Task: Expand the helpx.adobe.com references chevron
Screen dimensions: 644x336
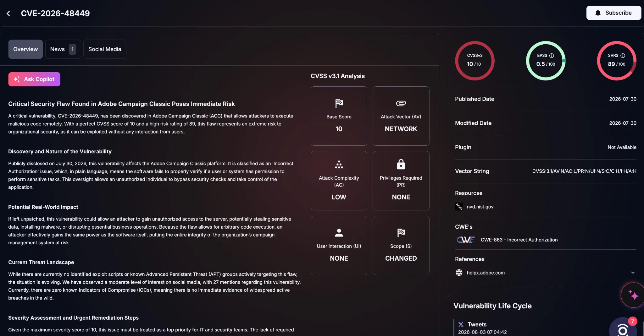Action: pos(633,273)
